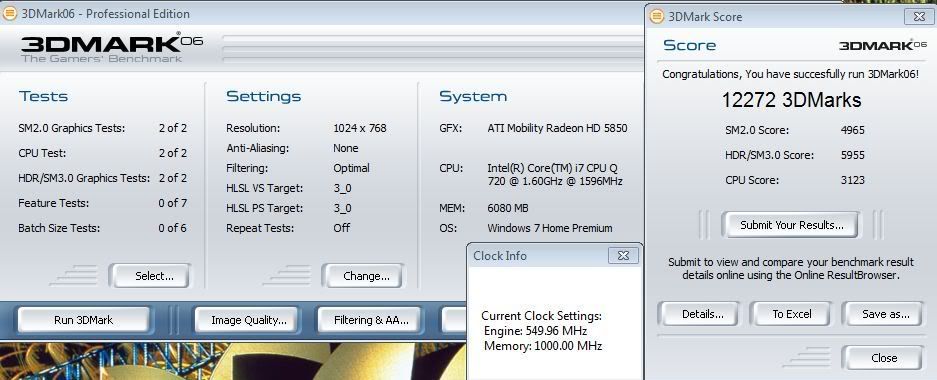Viewport: 937px width, 380px height.
Task: Select the CPU Score value 3123
Action: (x=853, y=180)
